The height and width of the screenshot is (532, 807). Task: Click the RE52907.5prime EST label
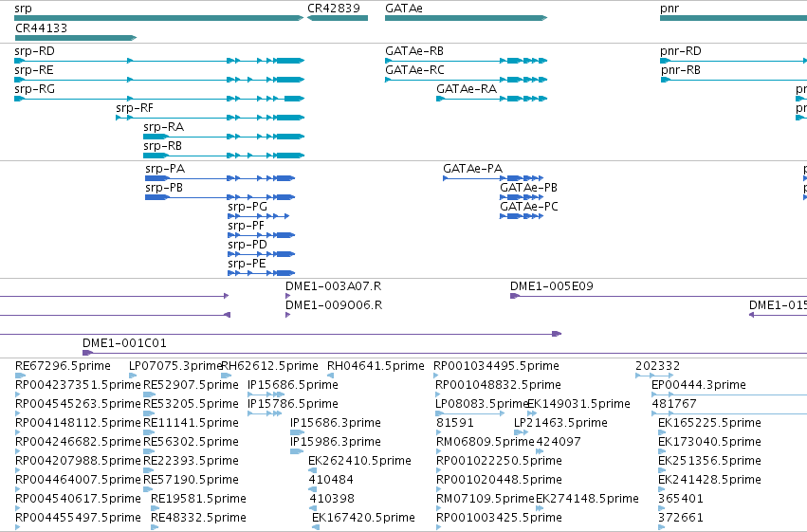pos(191,385)
